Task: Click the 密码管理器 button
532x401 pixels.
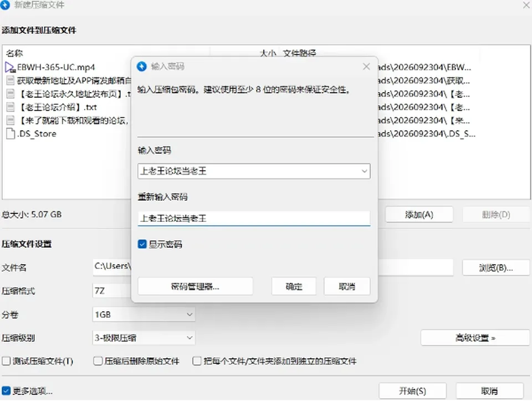Action: coord(195,287)
